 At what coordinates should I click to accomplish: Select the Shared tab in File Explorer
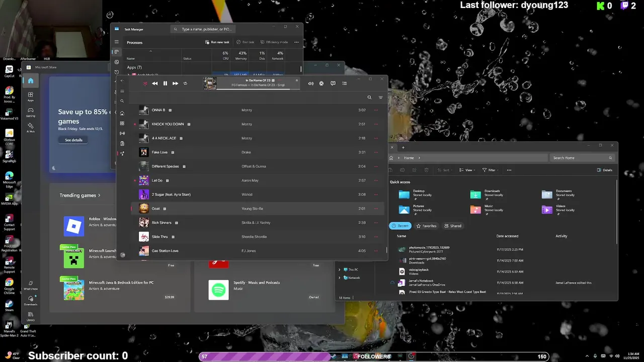[453, 226]
